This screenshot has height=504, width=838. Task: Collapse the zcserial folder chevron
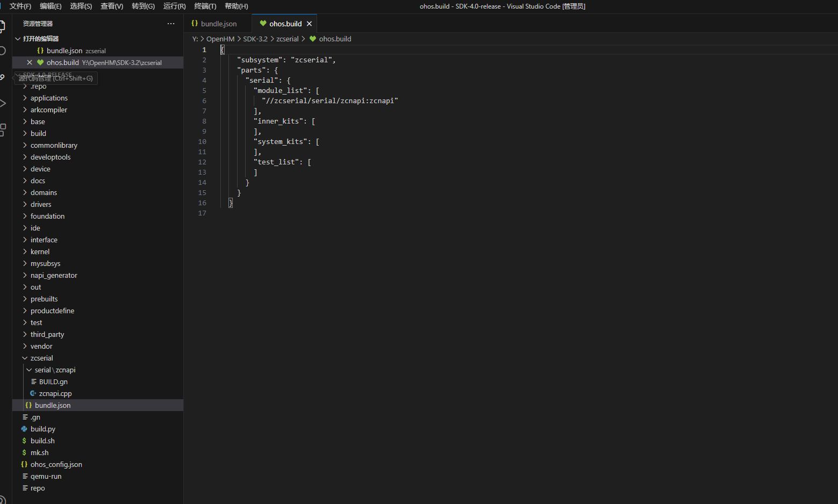pyautogui.click(x=25, y=358)
